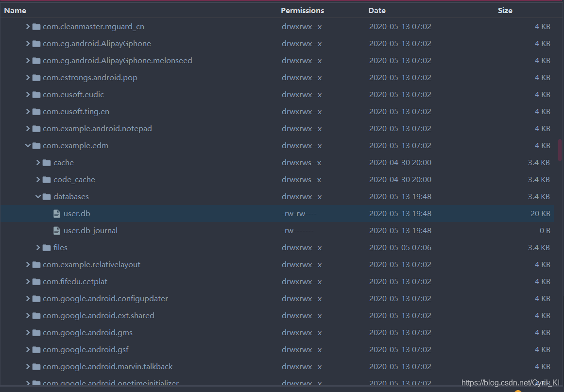
Task: Click com.eusoft.eudic folder icon
Action: (36, 95)
